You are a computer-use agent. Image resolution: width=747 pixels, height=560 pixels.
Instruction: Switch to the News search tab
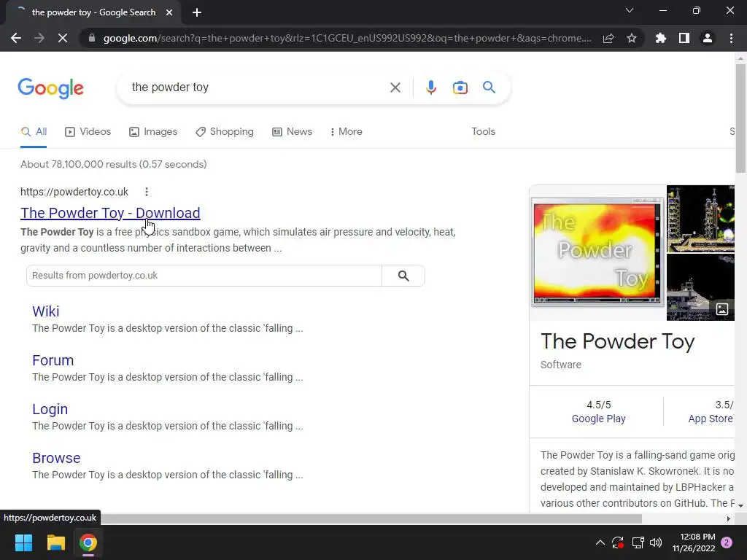point(292,132)
